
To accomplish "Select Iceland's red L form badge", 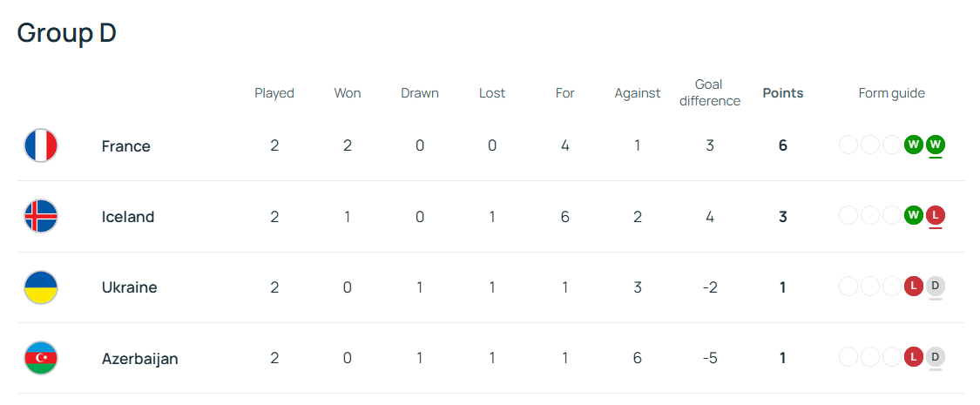I will point(935,216).
